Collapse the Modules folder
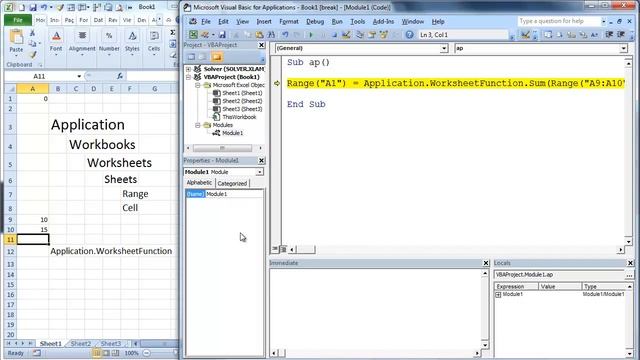The width and height of the screenshot is (640, 360). [x=198, y=125]
